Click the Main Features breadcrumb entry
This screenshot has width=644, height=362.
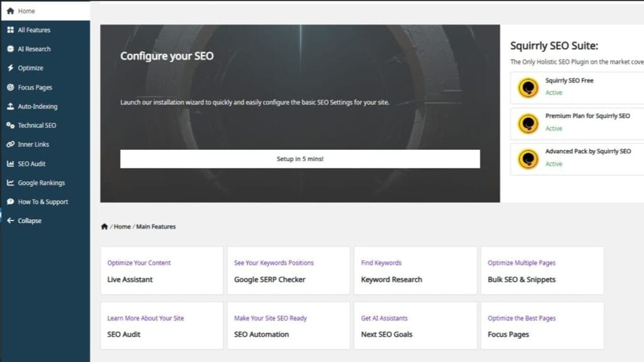click(x=155, y=226)
